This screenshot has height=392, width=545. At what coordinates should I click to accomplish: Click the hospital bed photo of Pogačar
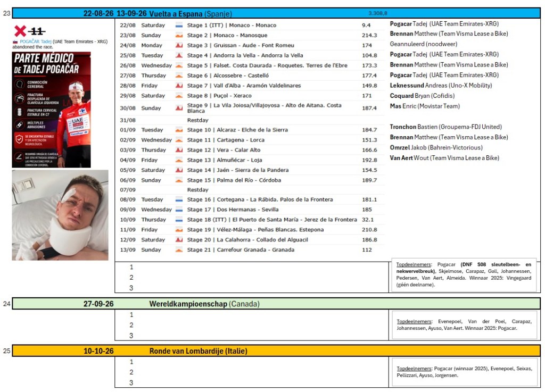pyautogui.click(x=60, y=215)
